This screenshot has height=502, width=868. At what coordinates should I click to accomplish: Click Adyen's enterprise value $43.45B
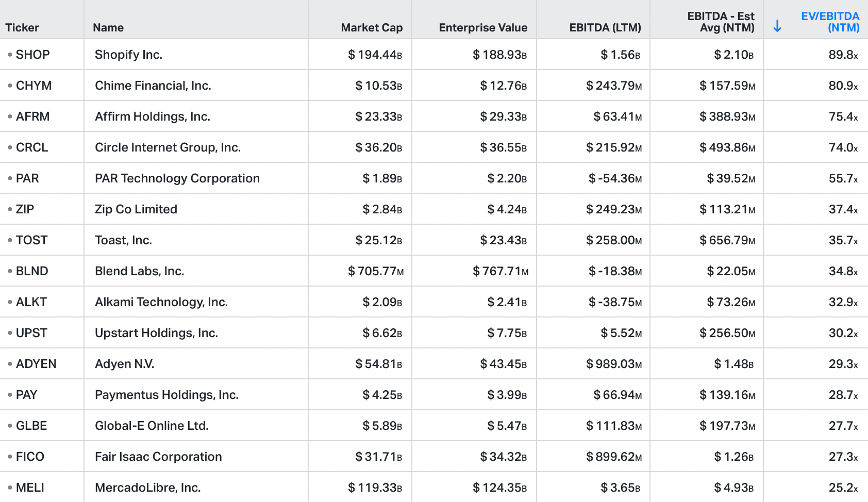pos(504,364)
